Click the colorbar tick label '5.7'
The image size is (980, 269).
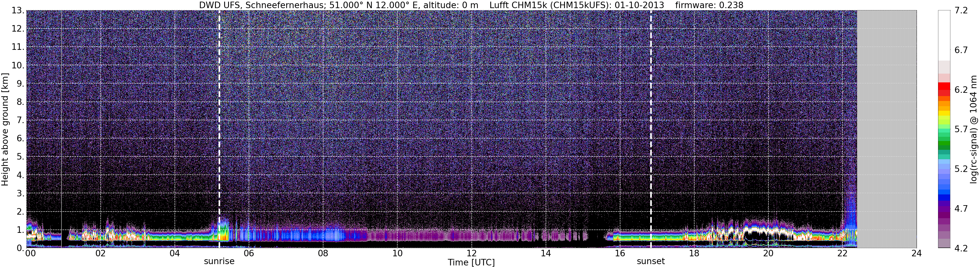click(x=960, y=130)
